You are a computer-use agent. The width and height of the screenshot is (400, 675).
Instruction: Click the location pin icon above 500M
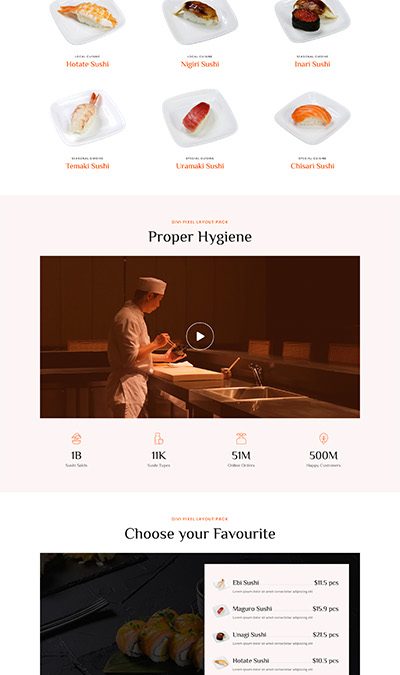tap(323, 439)
